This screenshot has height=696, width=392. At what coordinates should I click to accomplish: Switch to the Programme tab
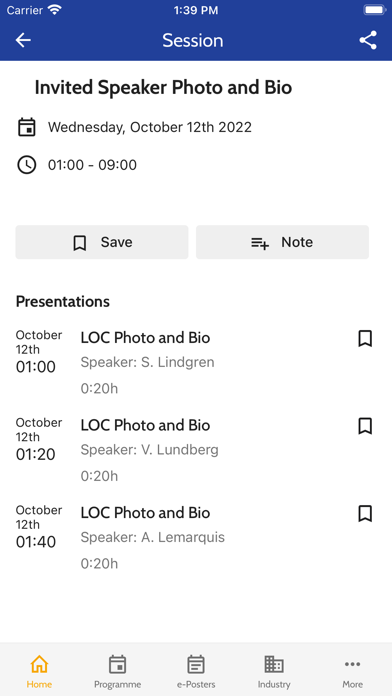pos(118,672)
